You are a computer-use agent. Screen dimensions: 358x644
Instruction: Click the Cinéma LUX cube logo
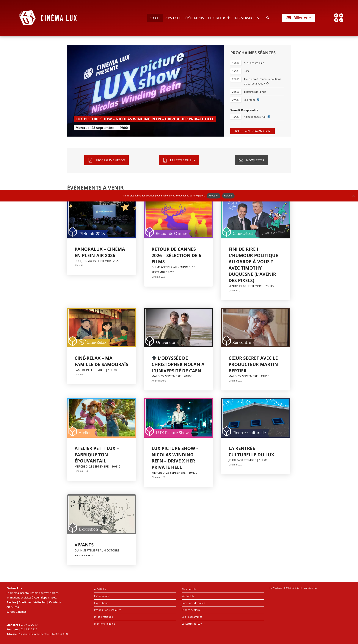(27, 18)
